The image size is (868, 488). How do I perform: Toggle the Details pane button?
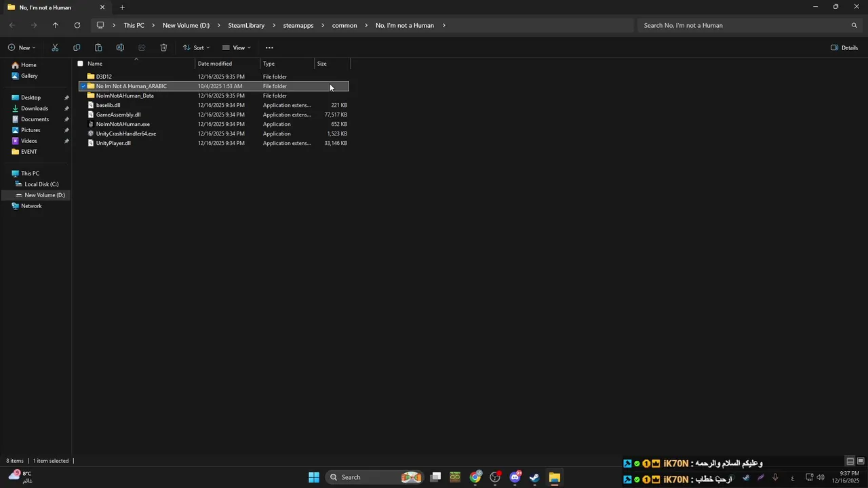click(x=844, y=47)
